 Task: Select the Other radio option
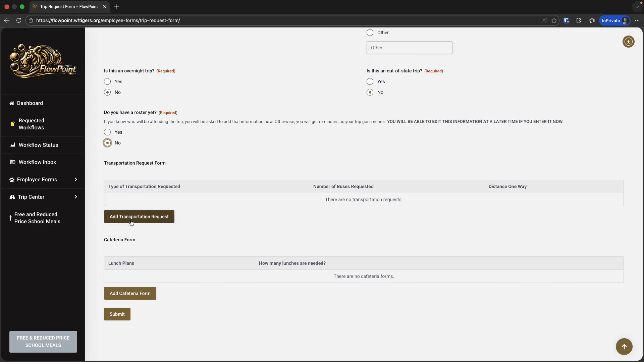[x=370, y=33]
